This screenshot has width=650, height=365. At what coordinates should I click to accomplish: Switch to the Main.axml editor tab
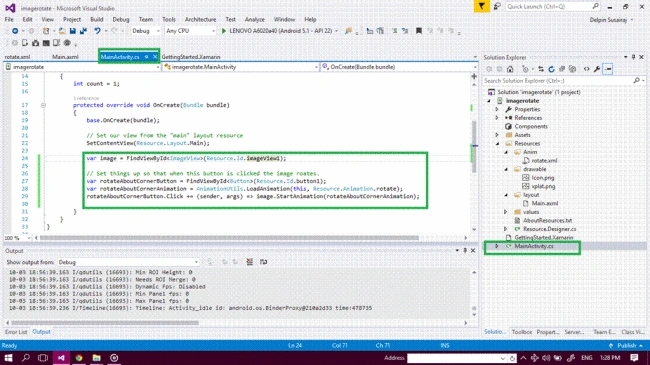coord(65,57)
